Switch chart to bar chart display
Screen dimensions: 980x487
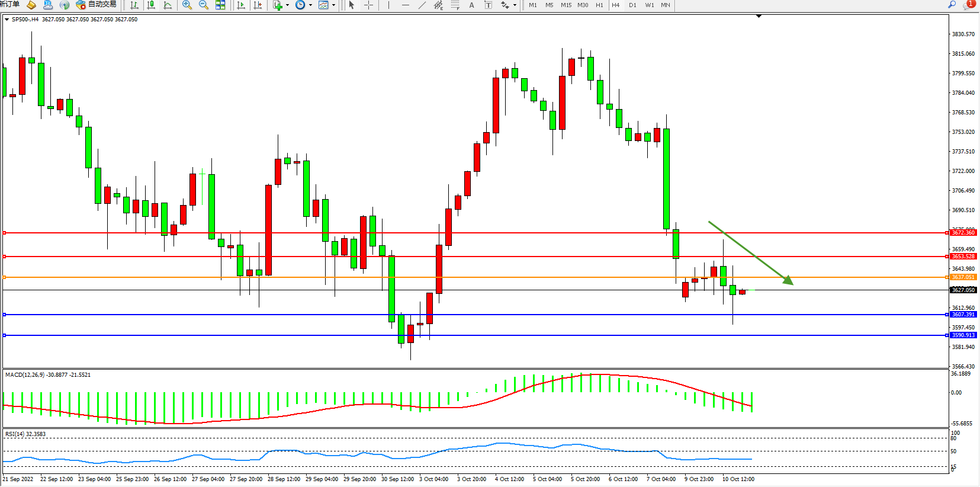click(x=134, y=5)
